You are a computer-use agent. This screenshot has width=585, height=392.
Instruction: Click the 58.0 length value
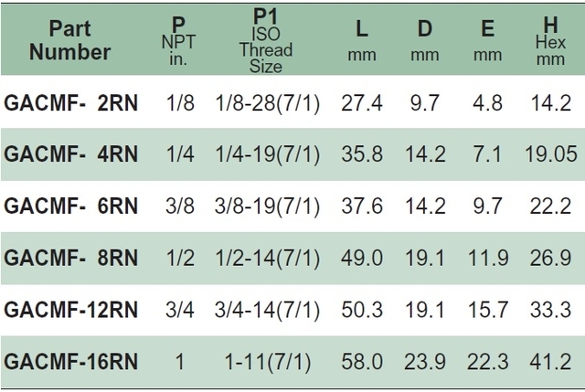pos(362,362)
